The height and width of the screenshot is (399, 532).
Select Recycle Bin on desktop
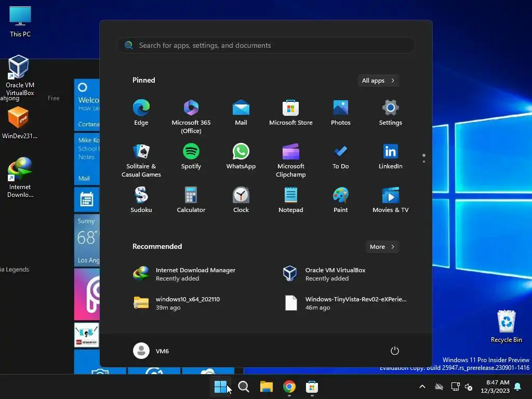click(x=506, y=326)
